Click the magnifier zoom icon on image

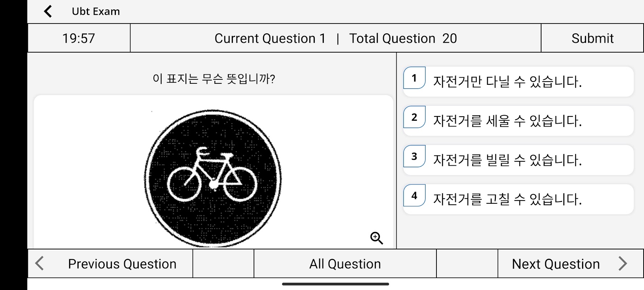376,238
